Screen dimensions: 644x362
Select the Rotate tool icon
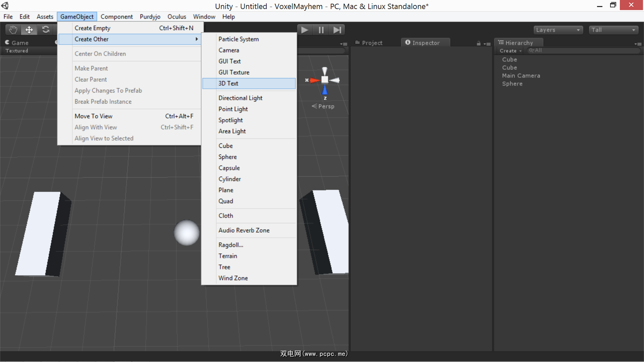[x=46, y=30]
